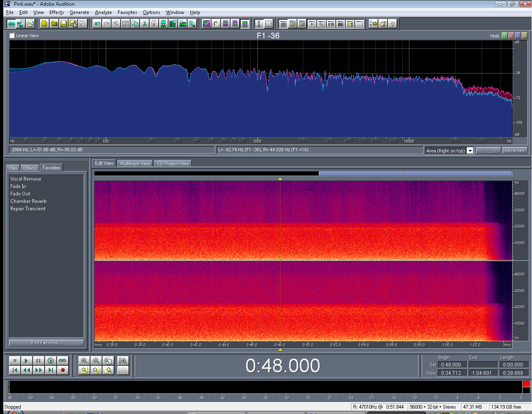The image size is (532, 414).
Task: Click the Zoom In Horizontally icon
Action: [84, 361]
